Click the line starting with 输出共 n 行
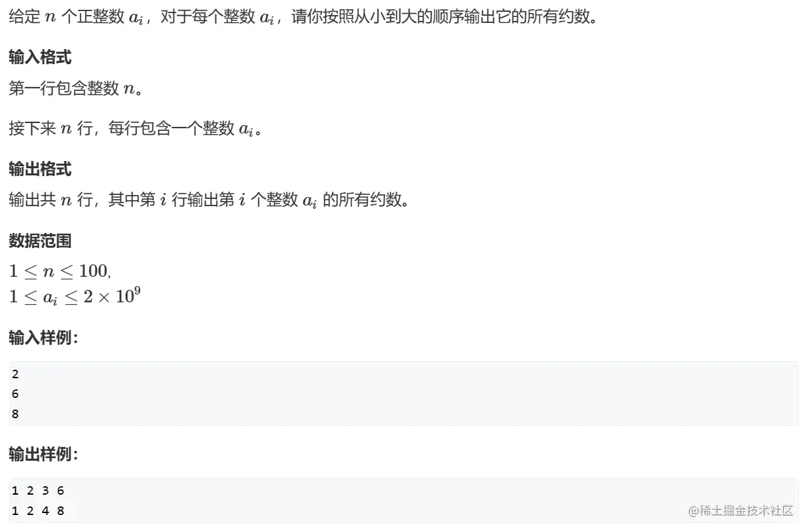808x532 pixels. pyautogui.click(x=210, y=200)
